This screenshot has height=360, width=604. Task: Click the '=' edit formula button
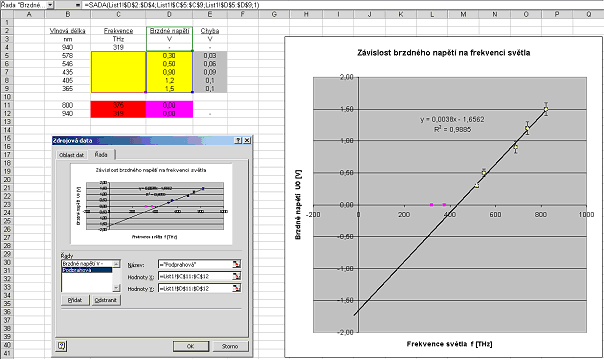(x=77, y=5)
